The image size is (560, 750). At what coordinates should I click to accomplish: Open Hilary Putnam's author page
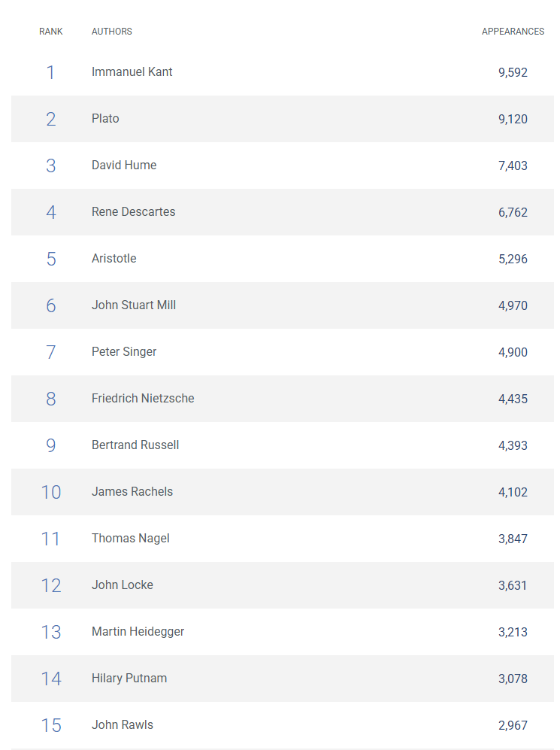pyautogui.click(x=129, y=679)
